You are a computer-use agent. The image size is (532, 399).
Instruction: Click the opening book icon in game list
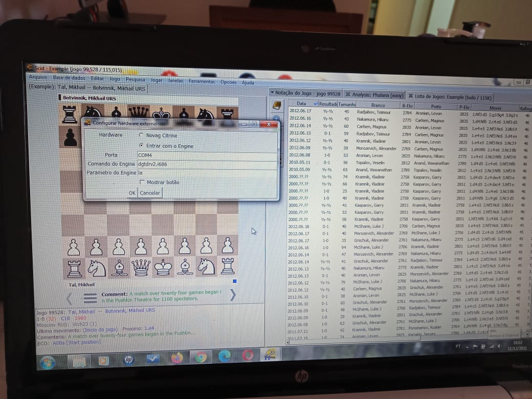point(277,105)
